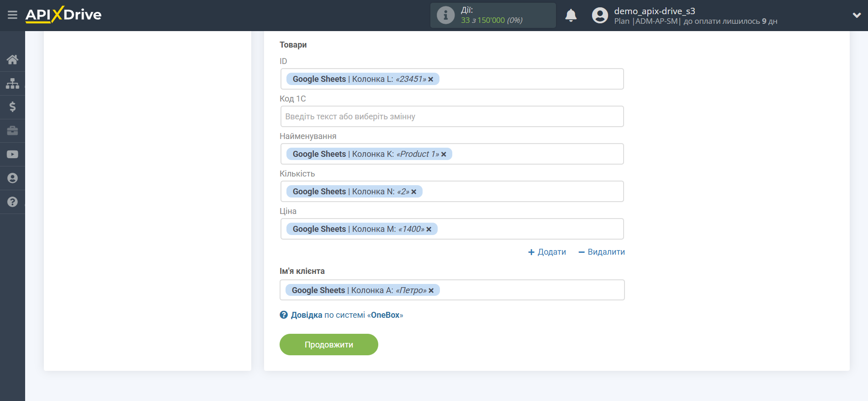Click the info icon near Дії
Image resolution: width=868 pixels, height=401 pixels.
pos(445,15)
